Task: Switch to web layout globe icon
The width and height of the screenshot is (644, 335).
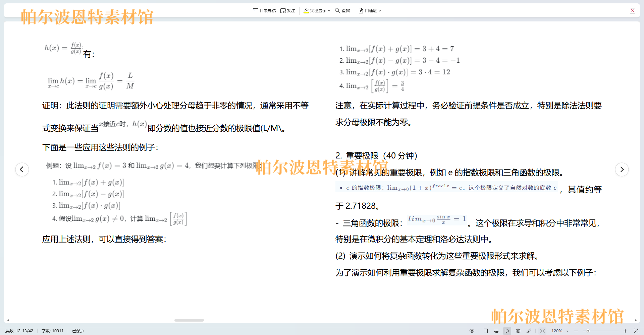Action: [518, 331]
